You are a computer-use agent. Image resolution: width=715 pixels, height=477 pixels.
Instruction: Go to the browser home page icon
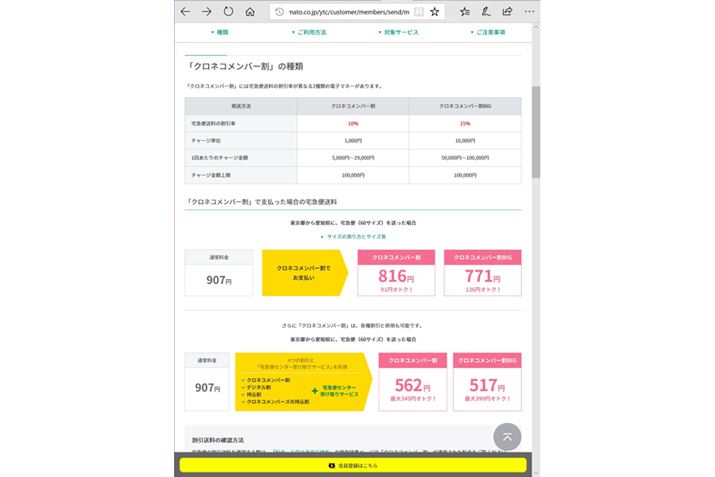click(x=250, y=12)
